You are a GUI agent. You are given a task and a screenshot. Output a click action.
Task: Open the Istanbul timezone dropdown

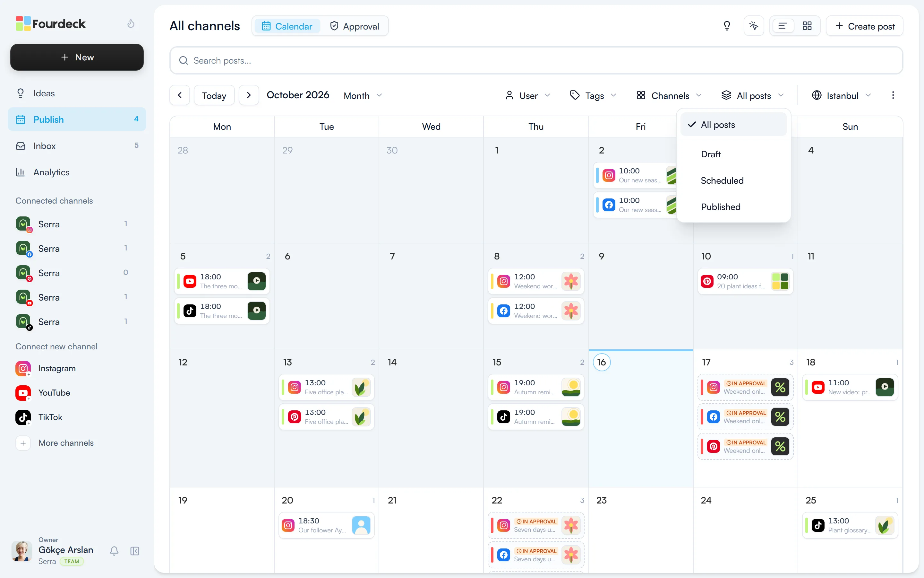(x=842, y=96)
